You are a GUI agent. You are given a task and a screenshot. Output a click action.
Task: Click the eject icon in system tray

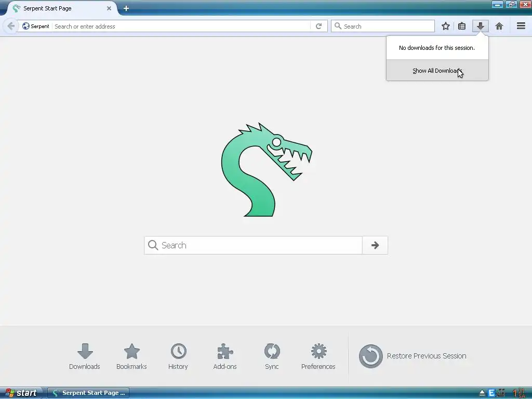(482, 393)
